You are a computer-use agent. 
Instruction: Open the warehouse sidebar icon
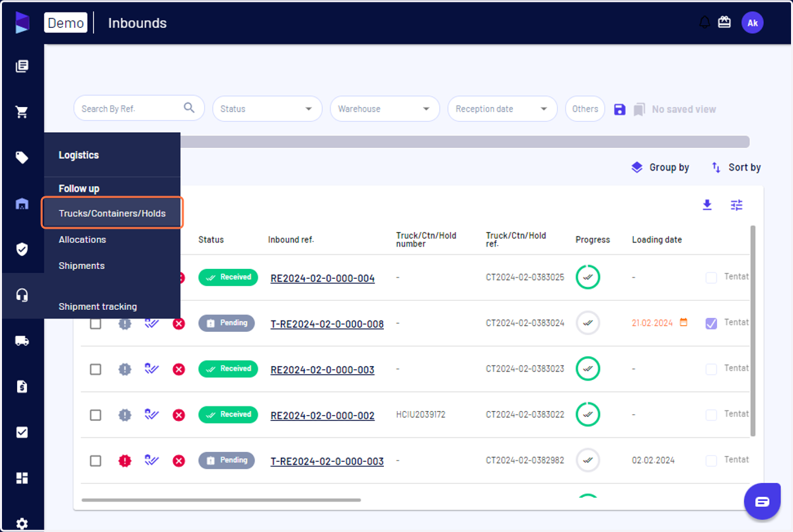coord(22,204)
